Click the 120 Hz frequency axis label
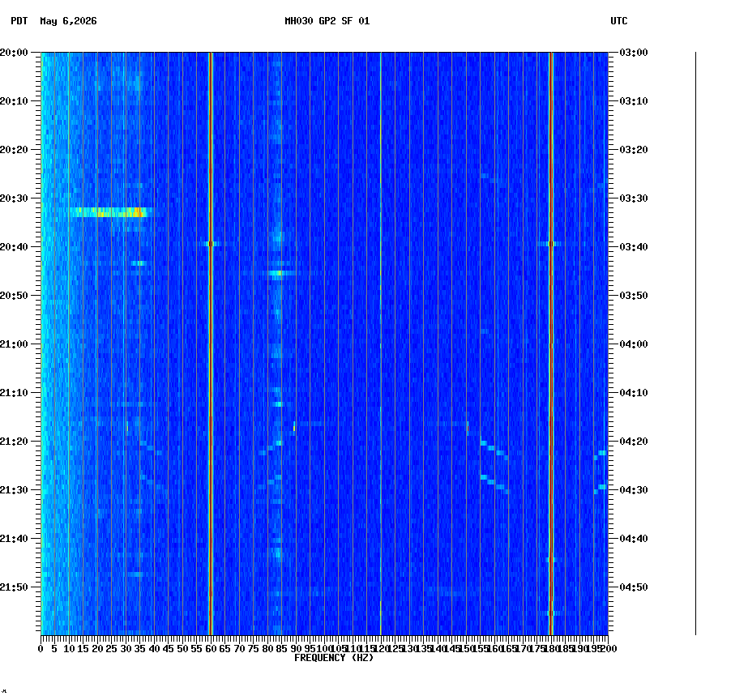The height and width of the screenshot is (700, 731). point(381,648)
